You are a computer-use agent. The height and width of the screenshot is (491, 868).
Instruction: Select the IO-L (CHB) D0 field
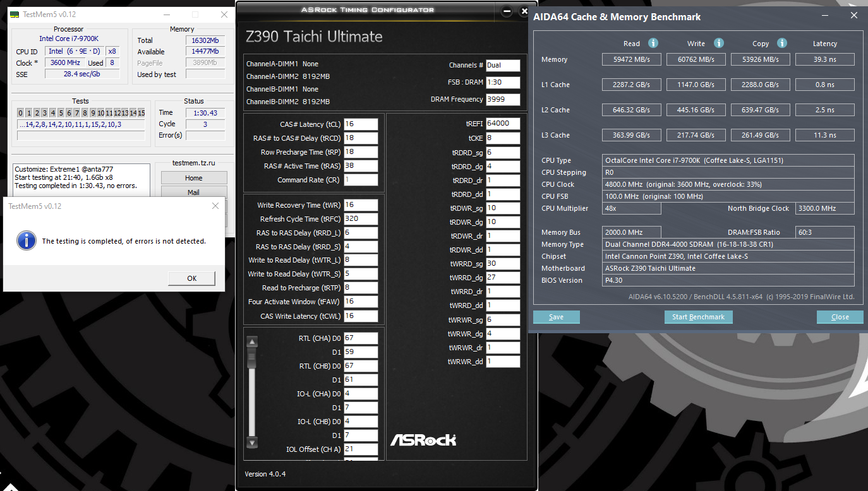point(361,422)
